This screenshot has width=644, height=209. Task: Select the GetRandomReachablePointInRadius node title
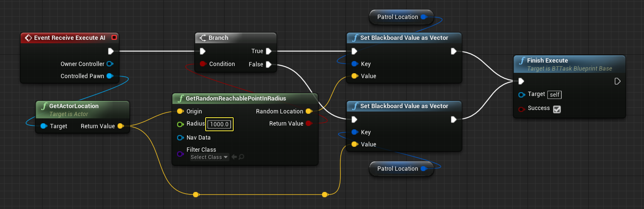tap(236, 98)
